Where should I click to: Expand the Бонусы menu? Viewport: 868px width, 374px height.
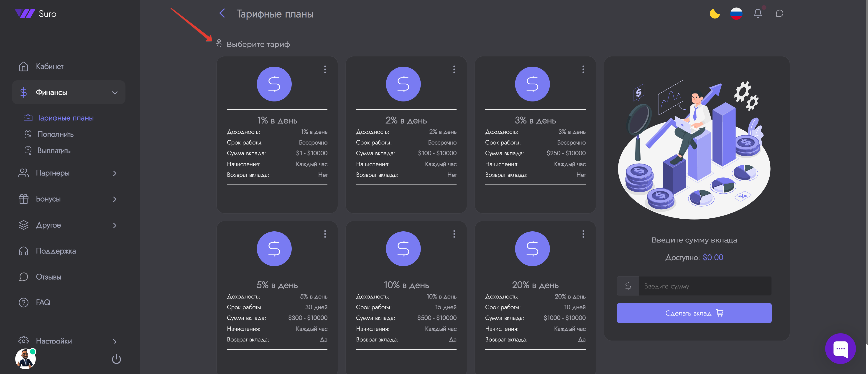[69, 199]
